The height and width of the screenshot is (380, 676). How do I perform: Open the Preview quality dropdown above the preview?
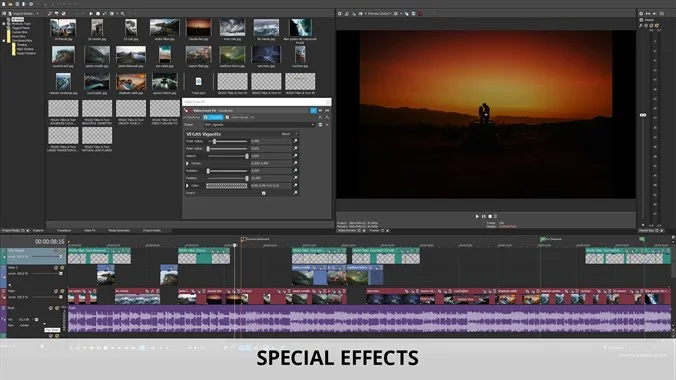379,14
